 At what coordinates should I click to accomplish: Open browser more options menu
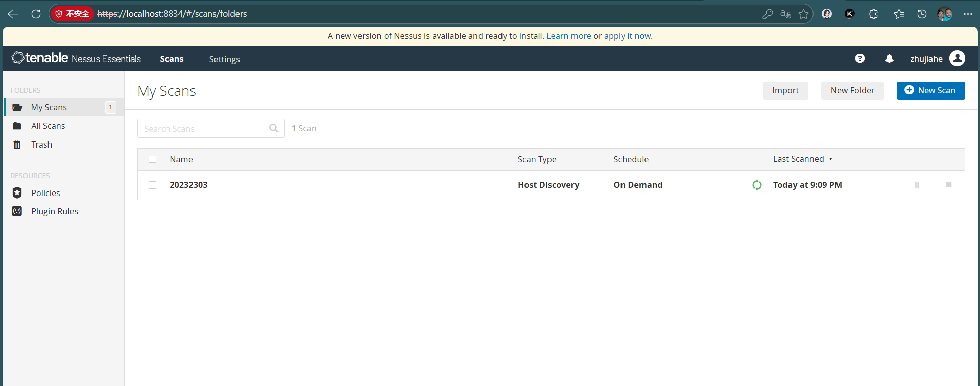(x=968, y=14)
